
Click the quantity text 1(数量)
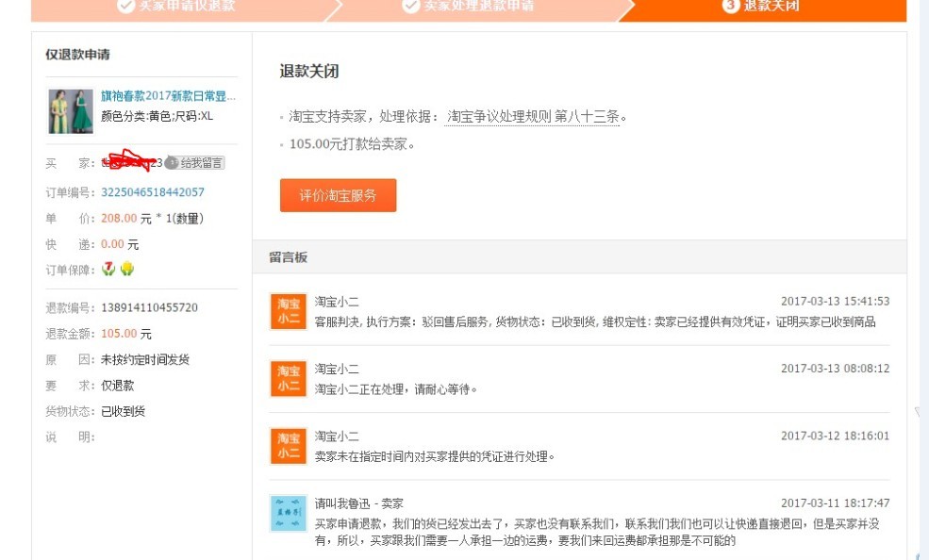pos(185,219)
